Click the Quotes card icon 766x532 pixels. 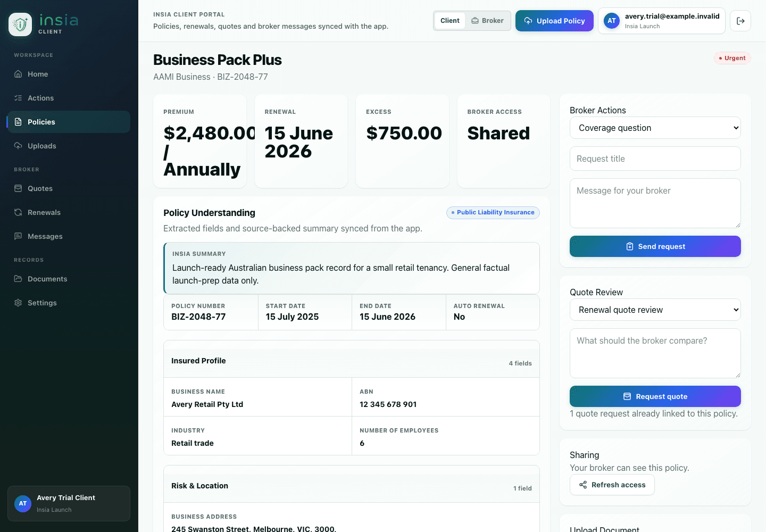tap(18, 188)
